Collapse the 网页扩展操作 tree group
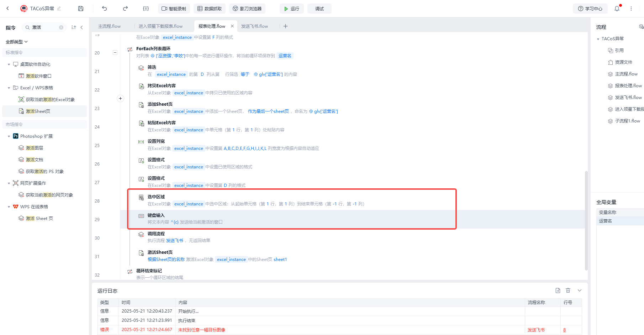Screen dimensions: 644x335 (x=9, y=183)
